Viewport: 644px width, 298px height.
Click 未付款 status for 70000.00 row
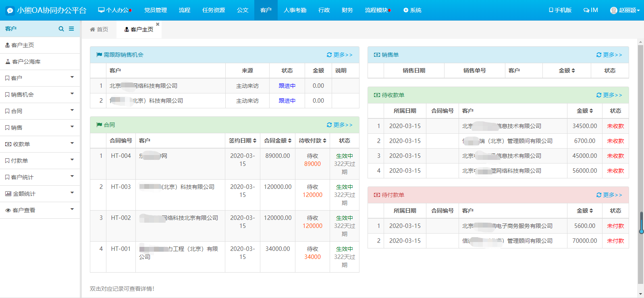(x=615, y=241)
